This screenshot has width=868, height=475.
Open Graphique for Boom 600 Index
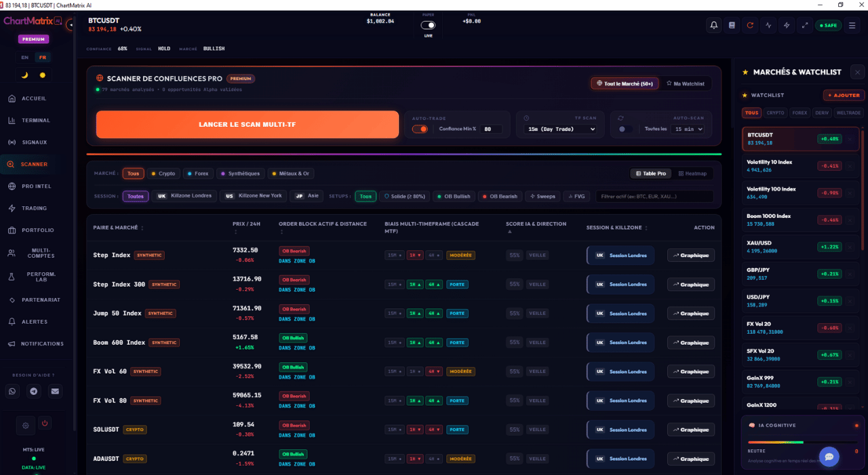click(691, 343)
